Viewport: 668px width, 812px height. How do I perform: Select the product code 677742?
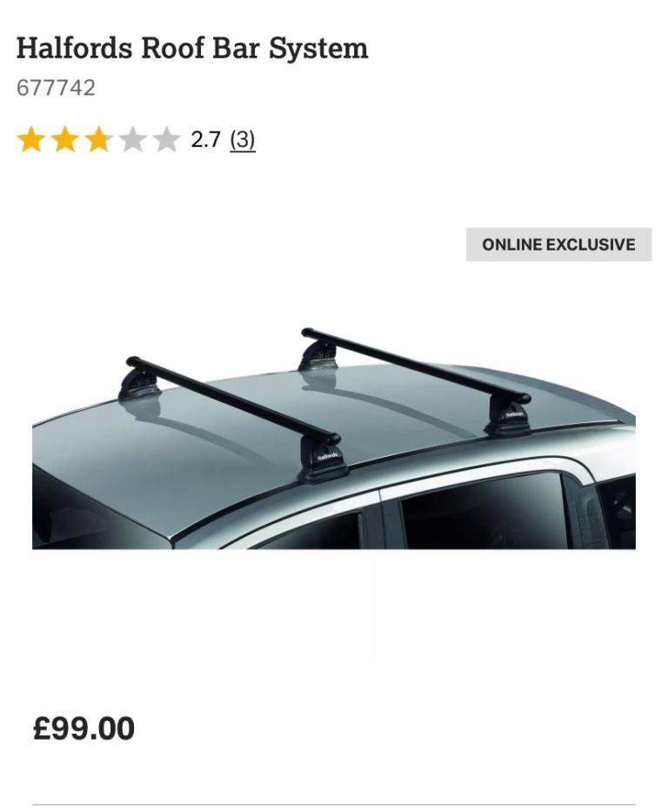tap(56, 88)
